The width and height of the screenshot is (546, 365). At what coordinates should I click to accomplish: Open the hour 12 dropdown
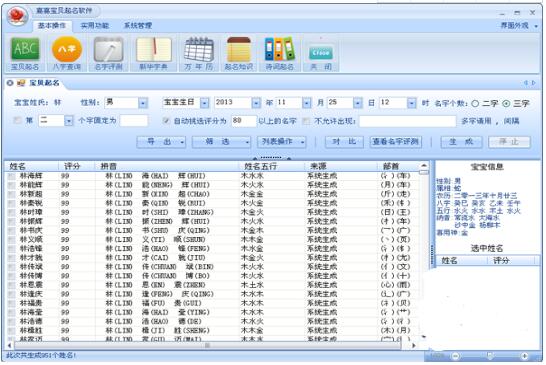(x=412, y=103)
